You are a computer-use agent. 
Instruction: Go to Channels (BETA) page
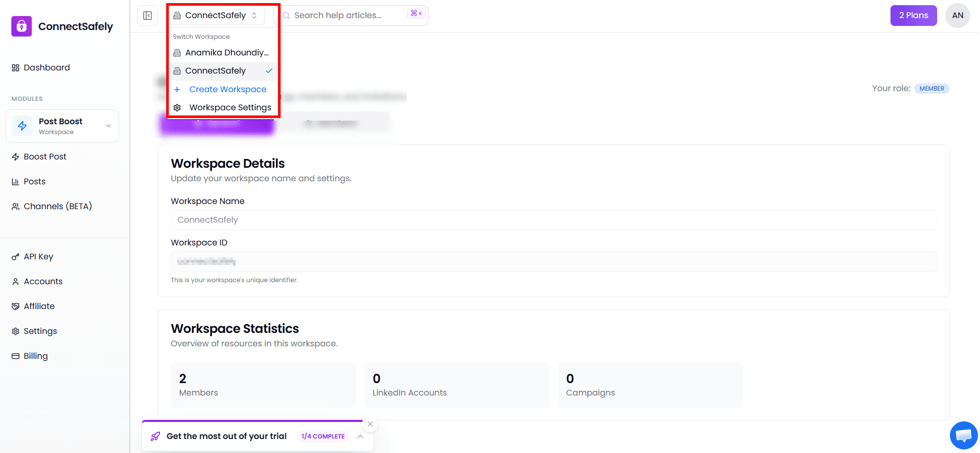coord(57,207)
